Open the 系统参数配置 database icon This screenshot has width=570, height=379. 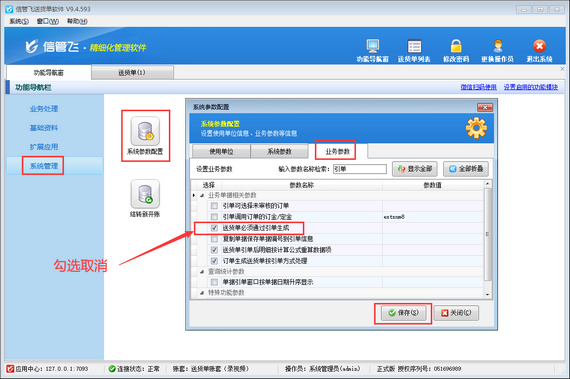tap(145, 131)
